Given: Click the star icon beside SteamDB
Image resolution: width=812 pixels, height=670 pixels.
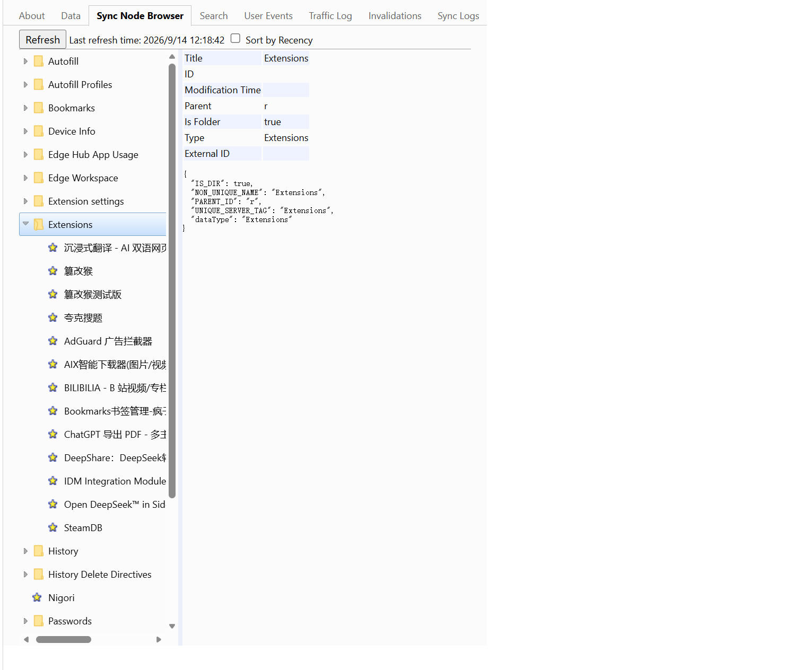Looking at the screenshot, I should pyautogui.click(x=53, y=527).
